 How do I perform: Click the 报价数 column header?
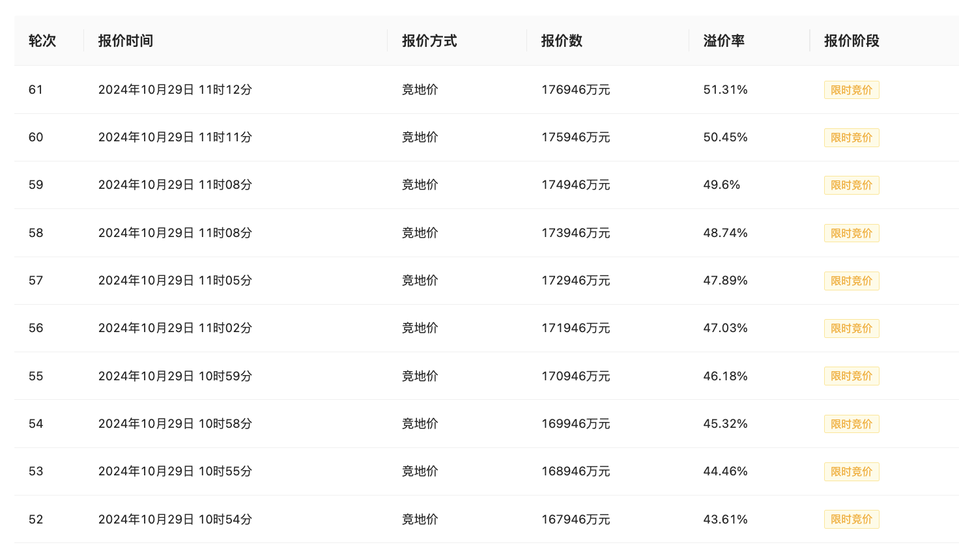click(562, 41)
